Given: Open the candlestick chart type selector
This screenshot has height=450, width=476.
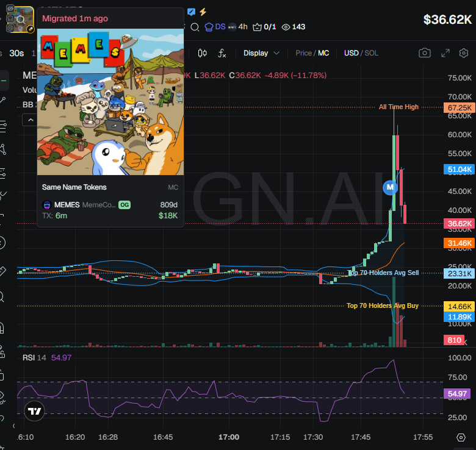Looking at the screenshot, I should [202, 54].
